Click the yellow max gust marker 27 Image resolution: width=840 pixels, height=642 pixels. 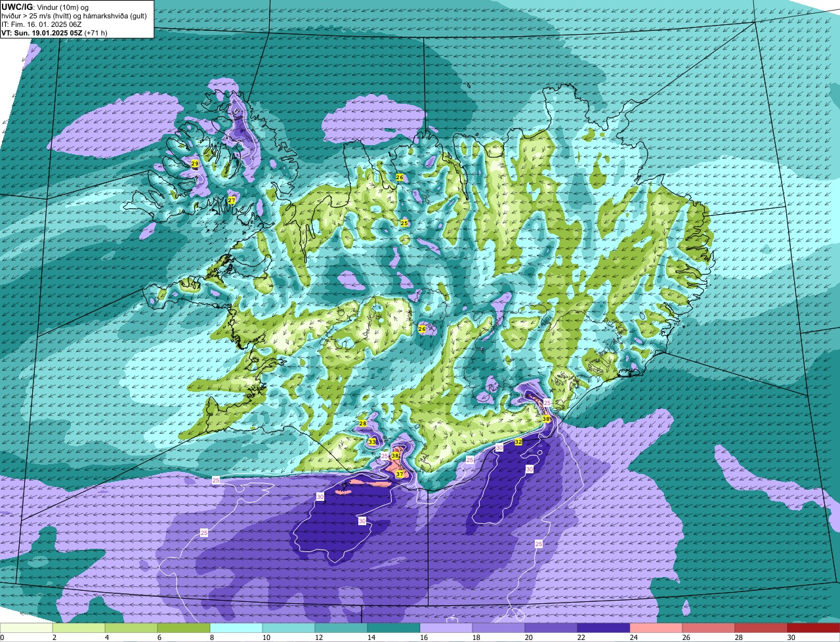pyautogui.click(x=232, y=200)
